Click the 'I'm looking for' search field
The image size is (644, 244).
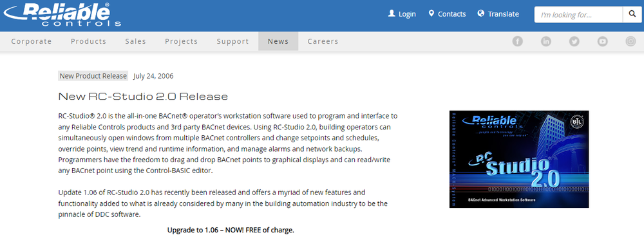578,15
